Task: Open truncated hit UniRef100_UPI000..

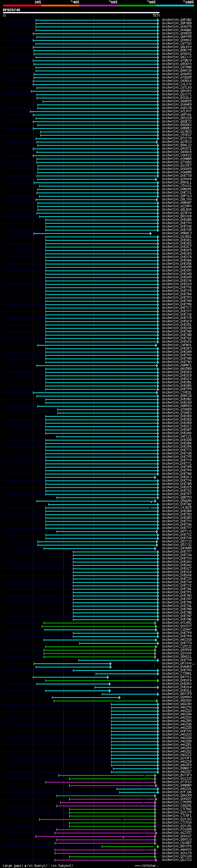Action: click(178, 664)
